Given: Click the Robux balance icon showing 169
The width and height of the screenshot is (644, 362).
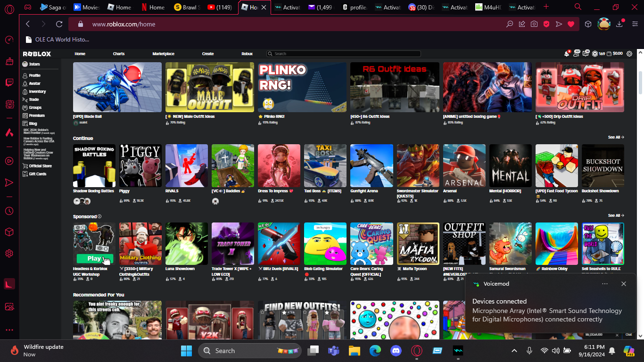Looking at the screenshot, I should 595,54.
